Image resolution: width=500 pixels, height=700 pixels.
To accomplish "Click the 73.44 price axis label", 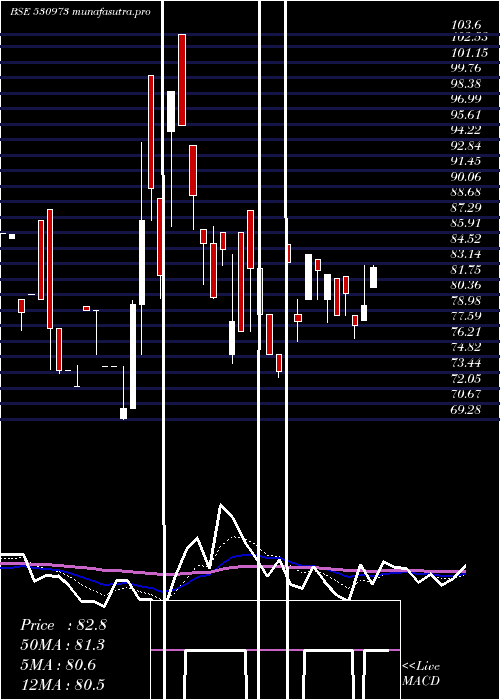I will pos(466,362).
